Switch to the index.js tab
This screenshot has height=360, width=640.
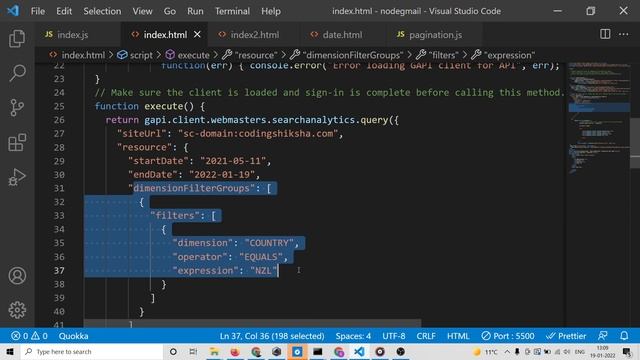78,35
